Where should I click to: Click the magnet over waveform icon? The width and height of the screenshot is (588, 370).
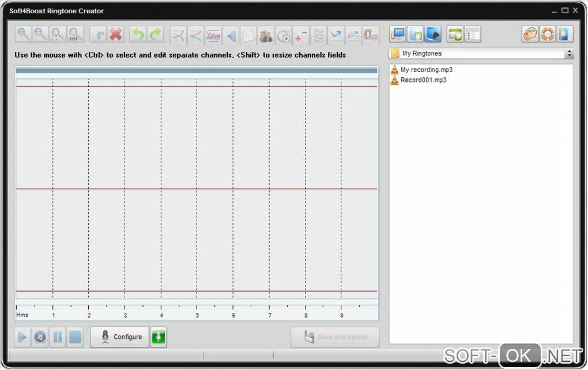click(x=371, y=35)
